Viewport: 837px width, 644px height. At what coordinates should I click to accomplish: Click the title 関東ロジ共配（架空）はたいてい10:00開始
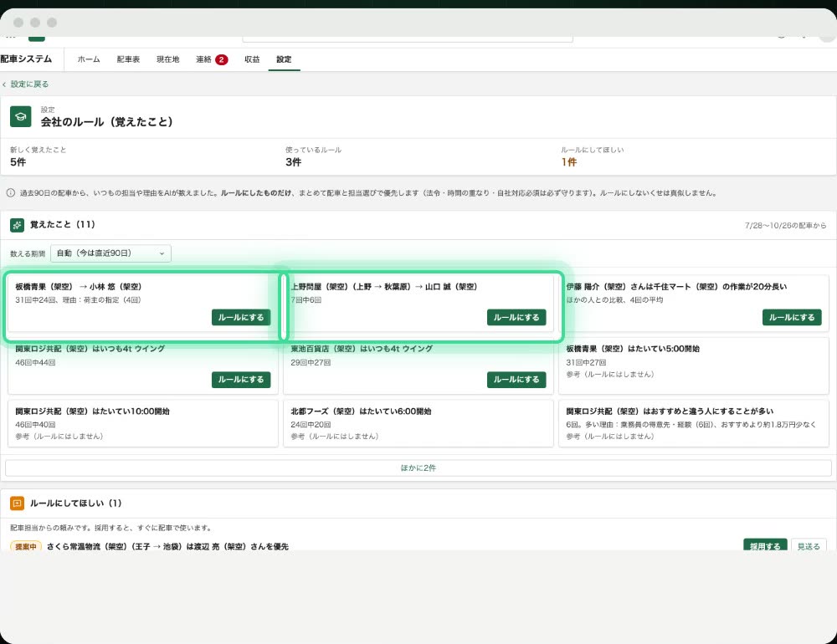pos(92,411)
